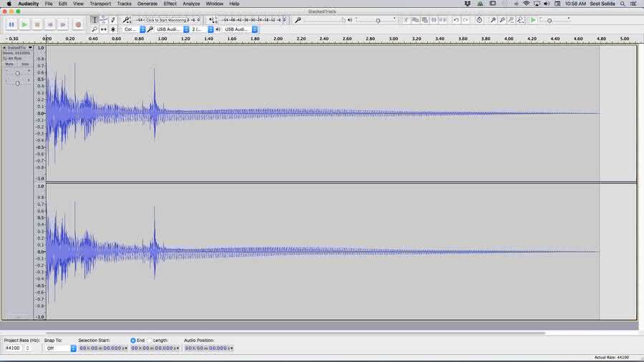This screenshot has height=362, width=644.
Task: Open the recording device USB Audi dropdown
Action: 172,29
